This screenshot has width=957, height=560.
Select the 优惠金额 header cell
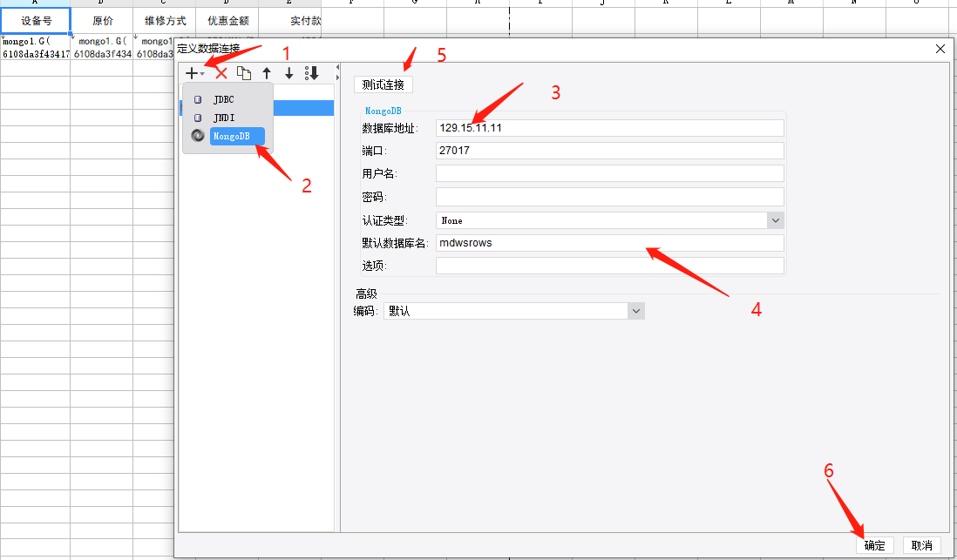[x=227, y=21]
